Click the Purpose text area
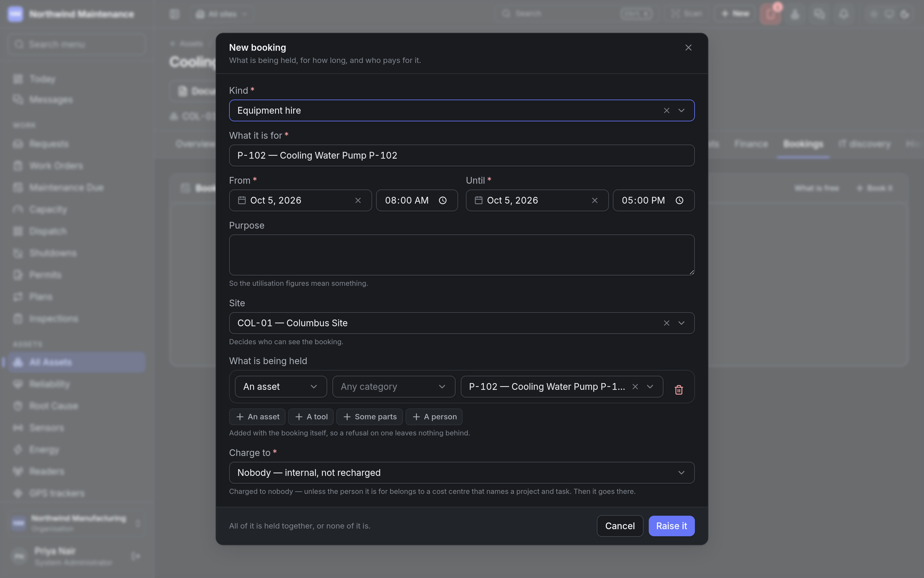The width and height of the screenshot is (924, 578). click(x=462, y=255)
